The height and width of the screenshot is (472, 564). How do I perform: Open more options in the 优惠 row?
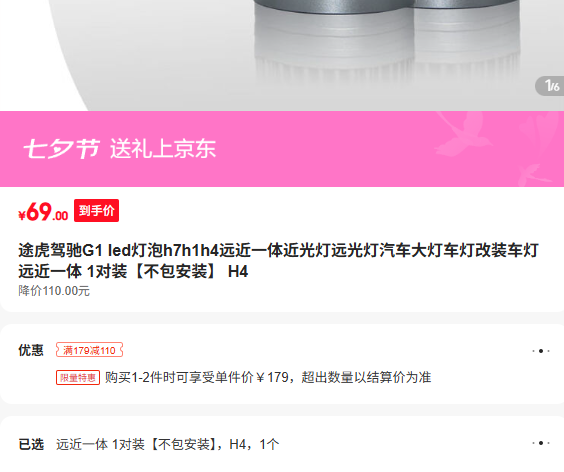coord(541,351)
